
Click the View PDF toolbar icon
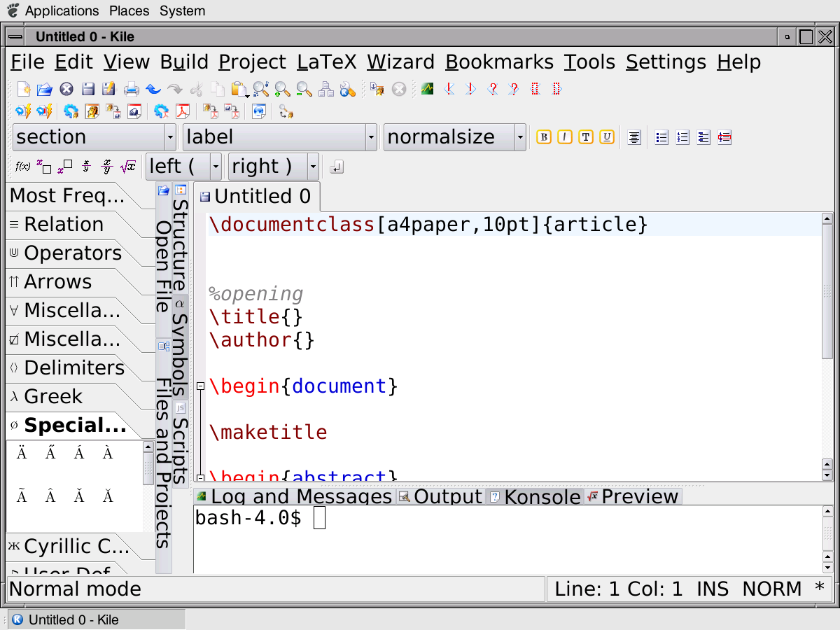coord(183,111)
